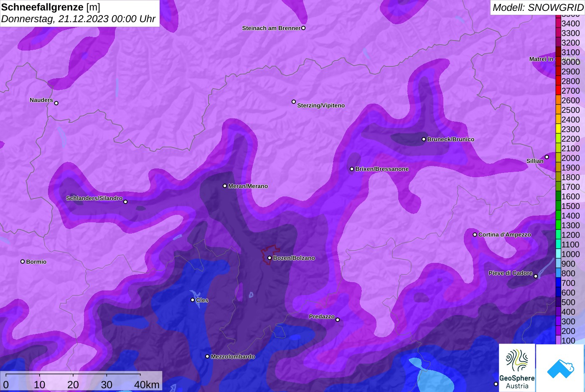Click the scale bar label '0'
Screen dimensions: 585x392
[x=6, y=384]
